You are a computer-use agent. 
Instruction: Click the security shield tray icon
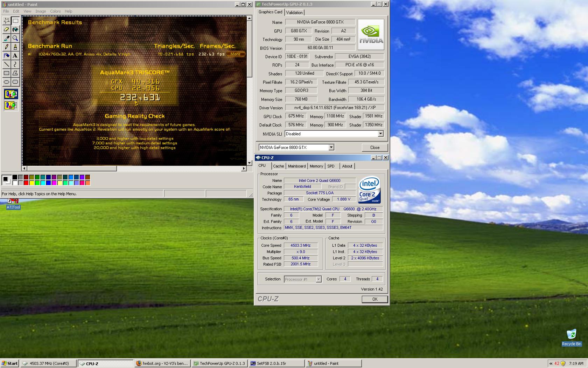point(563,363)
